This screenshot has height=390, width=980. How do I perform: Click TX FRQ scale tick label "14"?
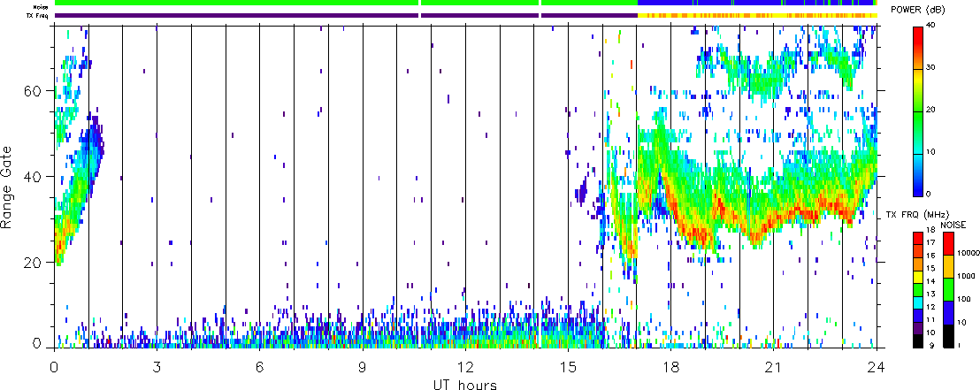tap(932, 282)
